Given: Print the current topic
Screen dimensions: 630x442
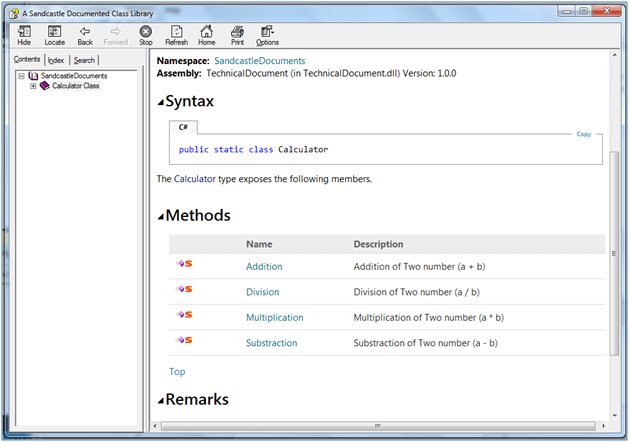Looking at the screenshot, I should click(x=237, y=35).
